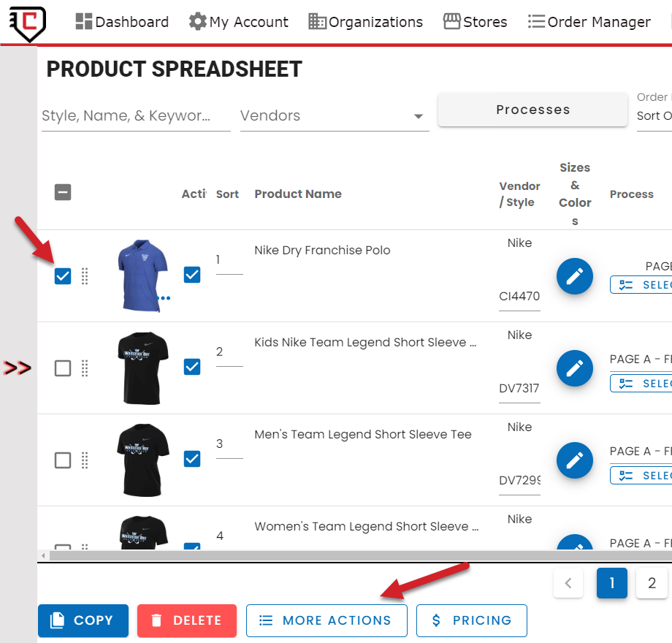Click the Kids Nike Team Legend Short Sleeve name
Screen dimensions: 672x643
click(365, 343)
